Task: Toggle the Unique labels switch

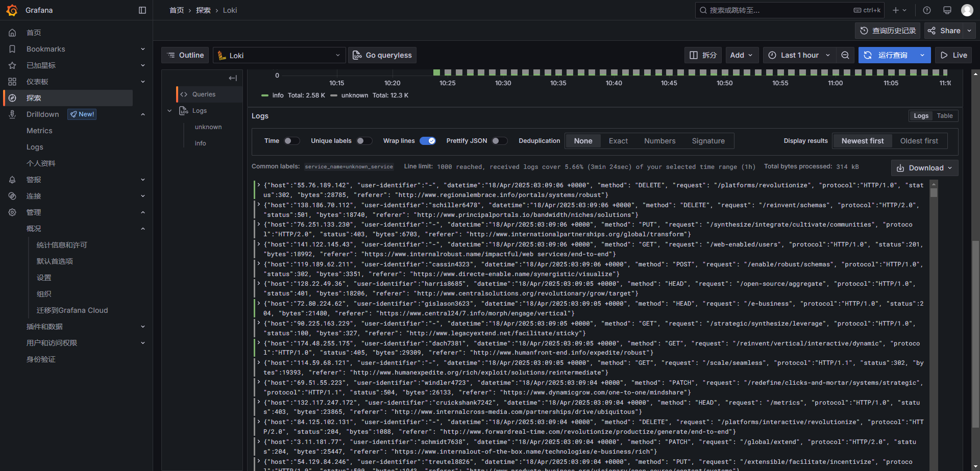Action: pyautogui.click(x=364, y=141)
